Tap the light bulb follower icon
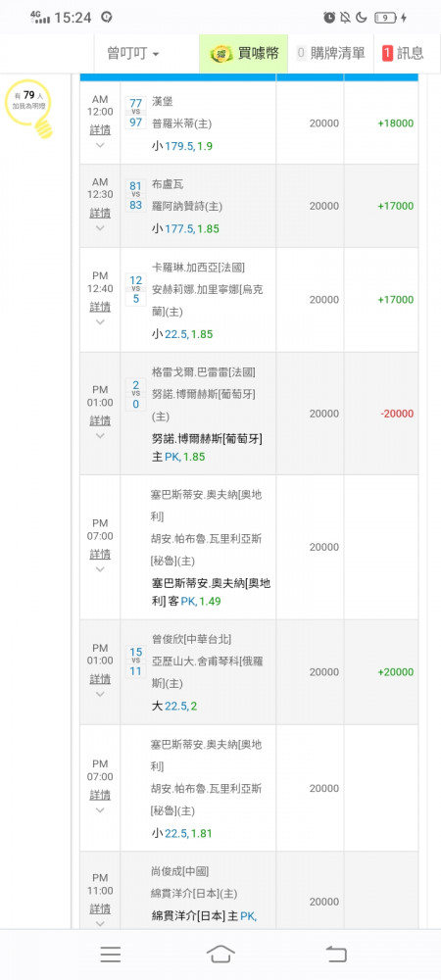This screenshot has width=441, height=980. (x=30, y=109)
